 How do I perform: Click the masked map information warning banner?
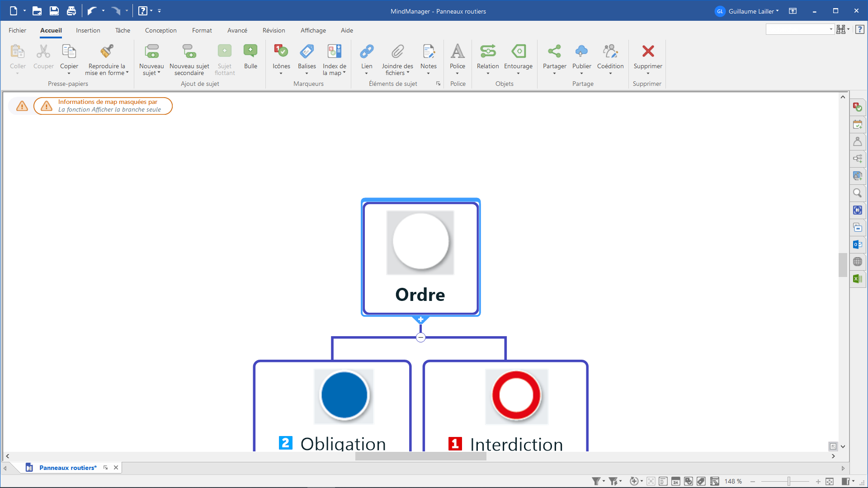(x=103, y=106)
